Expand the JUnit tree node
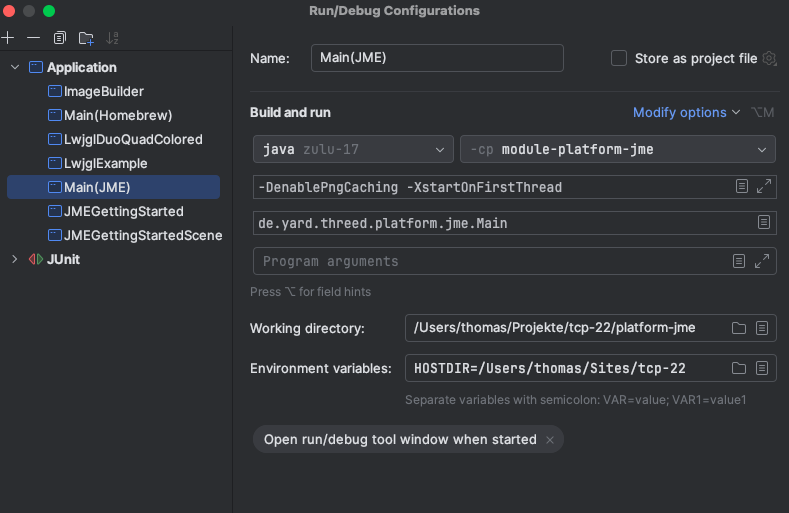This screenshot has height=513, width=789. [x=14, y=260]
